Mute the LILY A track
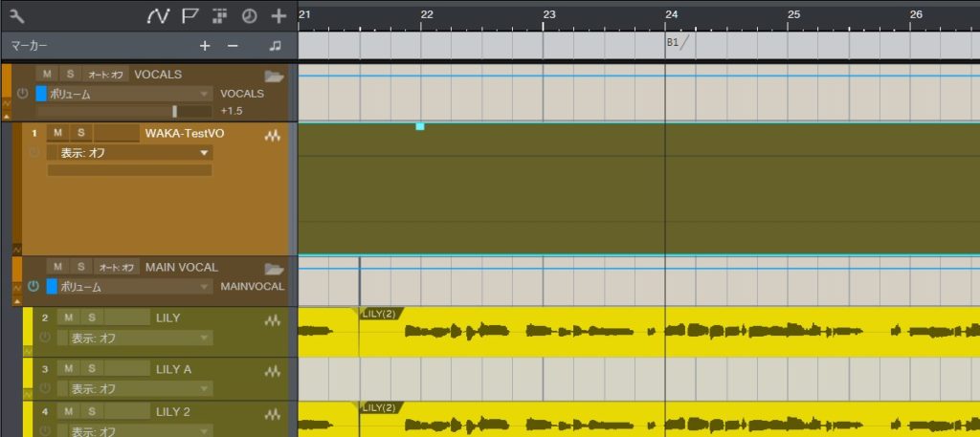 69,369
